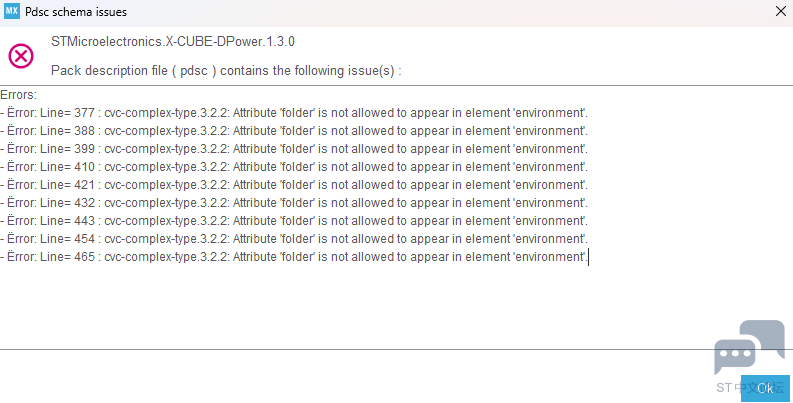Viewport: 793px width, 403px height.
Task: Select the error entry for Line= 377
Action: (x=294, y=112)
